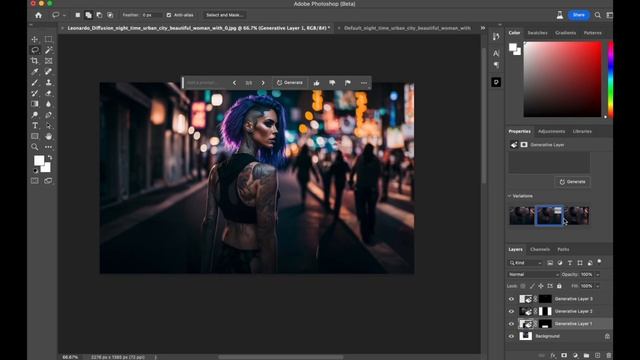Open the search icon at top right

(598, 15)
